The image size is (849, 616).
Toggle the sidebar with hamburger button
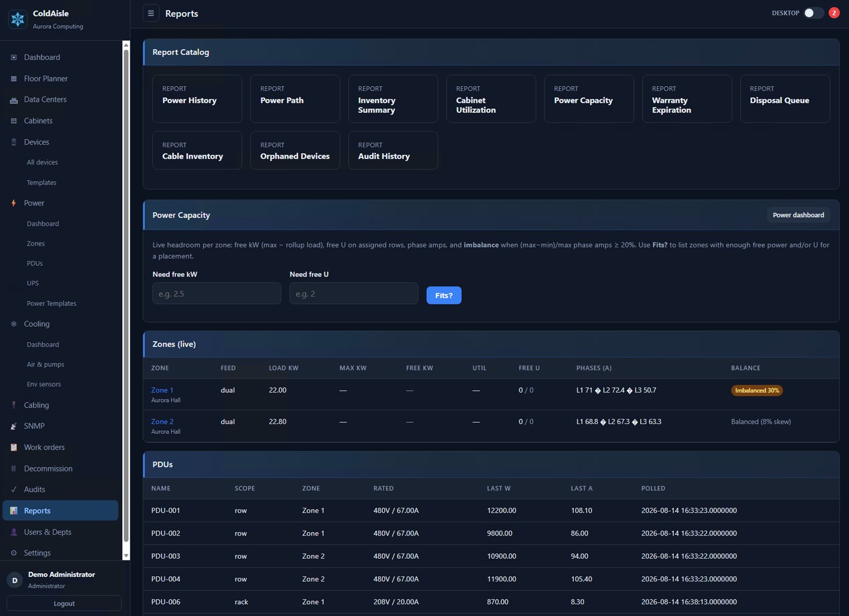pyautogui.click(x=151, y=13)
